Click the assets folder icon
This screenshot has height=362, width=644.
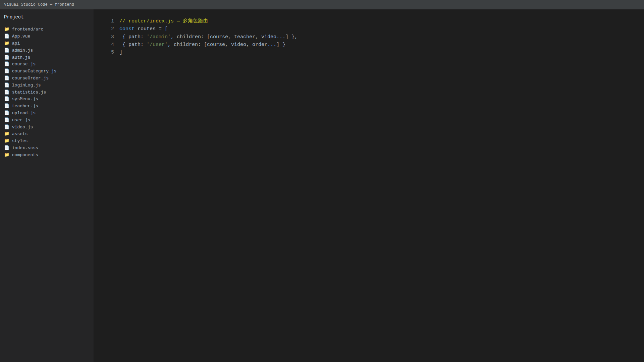click(x=7, y=134)
